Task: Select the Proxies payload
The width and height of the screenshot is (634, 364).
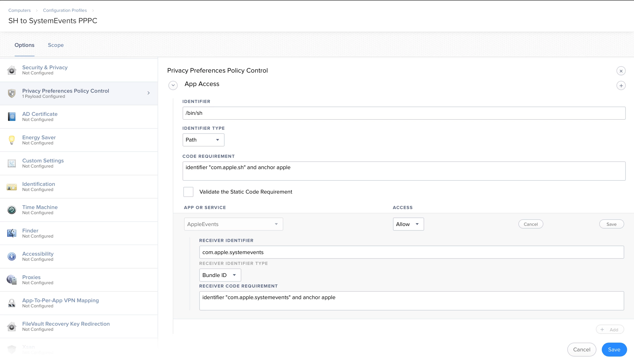Action: pos(79,280)
